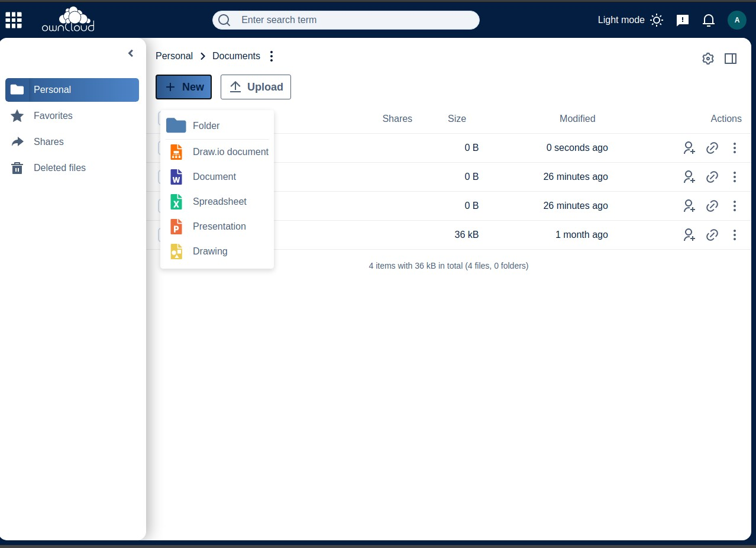Add people to the 0 seconds ago file
Screen dimensions: 756x548
coord(689,148)
